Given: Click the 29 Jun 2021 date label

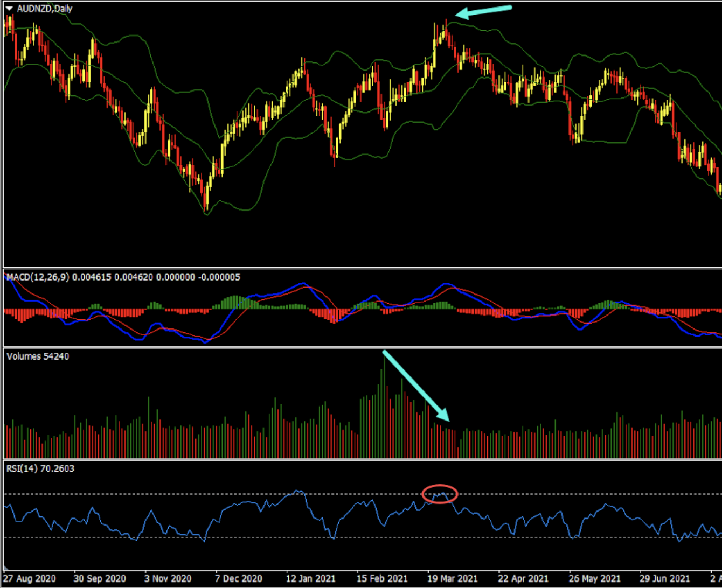Looking at the screenshot, I should tap(664, 578).
